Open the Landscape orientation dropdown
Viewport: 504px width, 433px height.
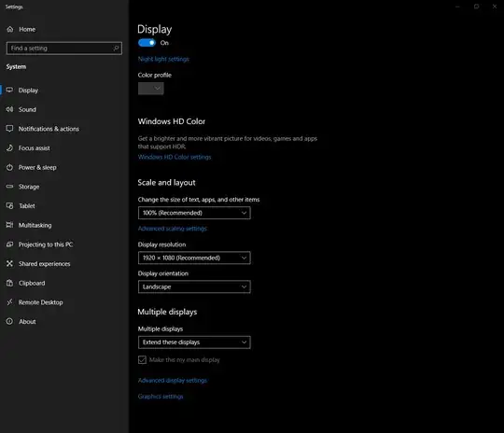(x=194, y=286)
